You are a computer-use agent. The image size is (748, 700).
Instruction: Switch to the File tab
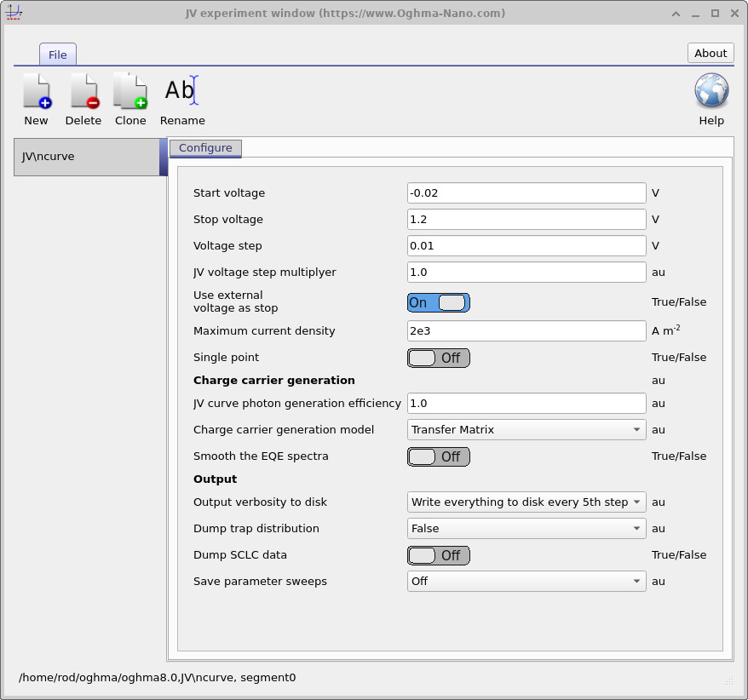tap(57, 54)
